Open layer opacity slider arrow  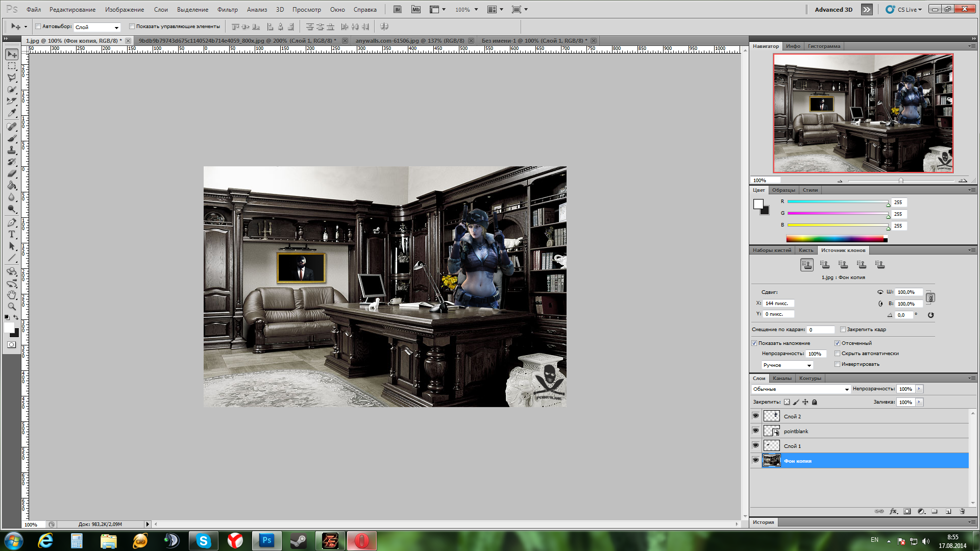point(919,389)
